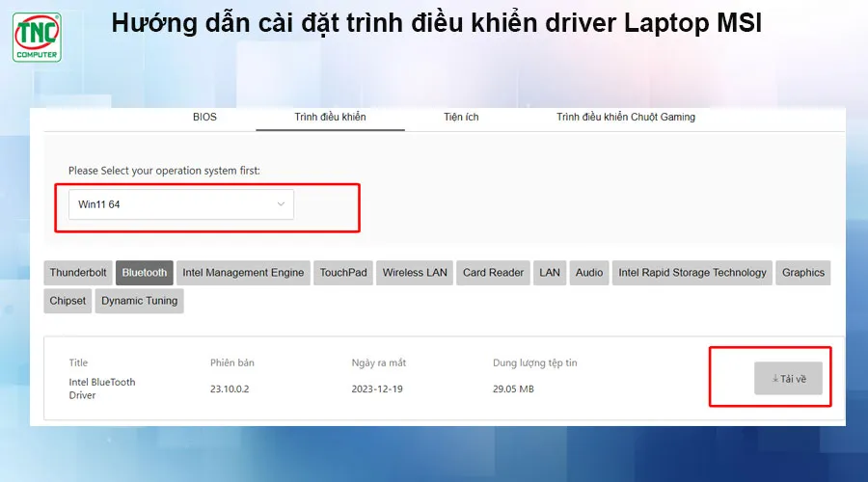868x482 pixels.
Task: Click the Dung lượng tệp tin header
Action: pos(534,363)
